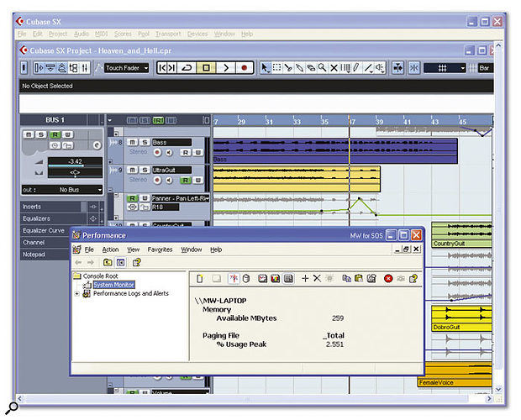Switch System Monitor to View Report
The image size is (521, 420).
(288, 279)
